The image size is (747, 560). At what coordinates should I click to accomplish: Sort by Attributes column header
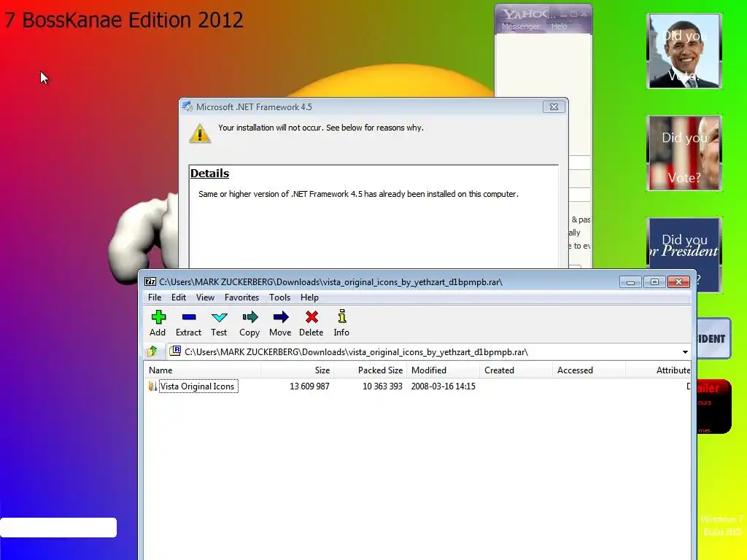[x=659, y=370]
